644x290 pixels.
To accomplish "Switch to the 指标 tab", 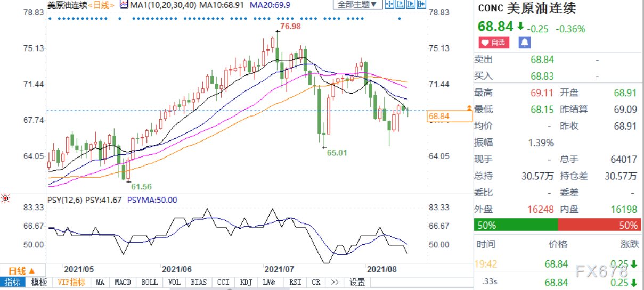I will click(x=13, y=282).
